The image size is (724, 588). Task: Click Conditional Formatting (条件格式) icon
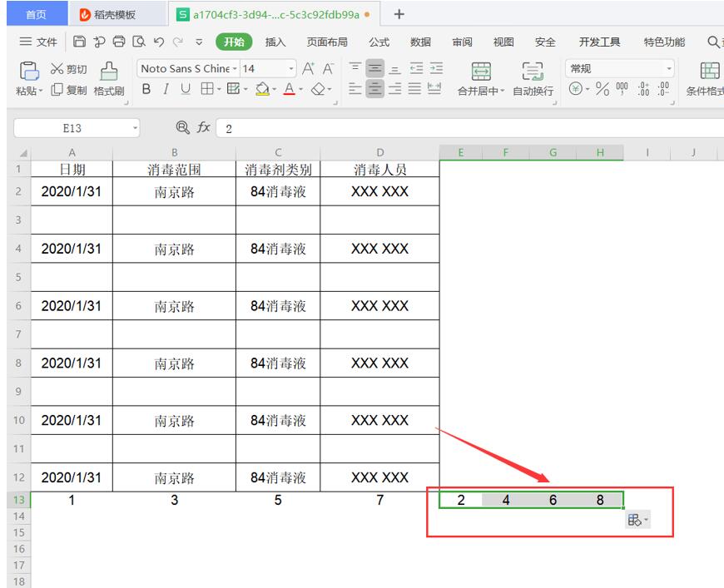(710, 71)
